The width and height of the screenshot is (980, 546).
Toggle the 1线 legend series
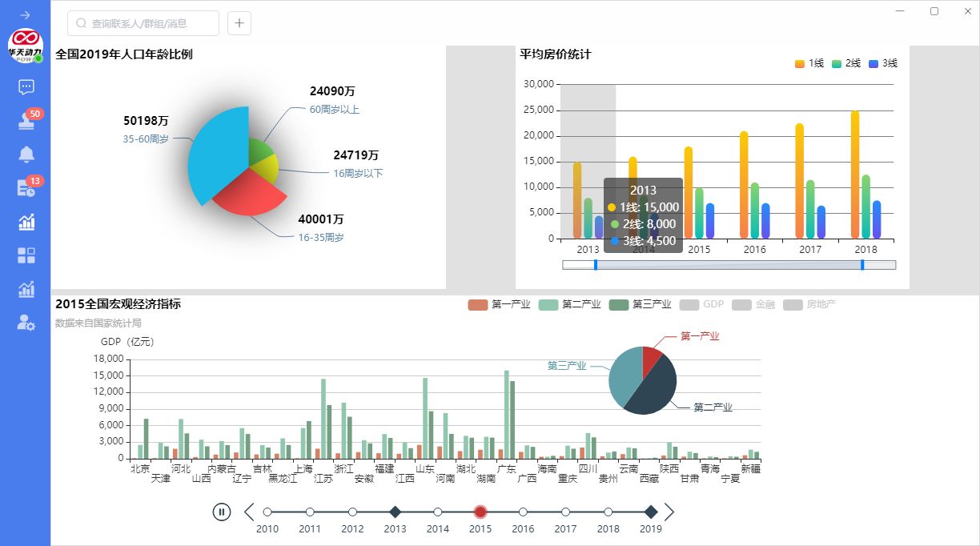coord(809,63)
